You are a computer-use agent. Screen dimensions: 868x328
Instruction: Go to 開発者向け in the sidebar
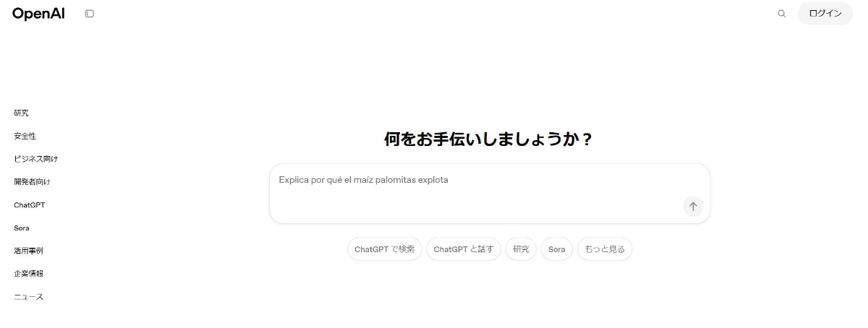(32, 181)
